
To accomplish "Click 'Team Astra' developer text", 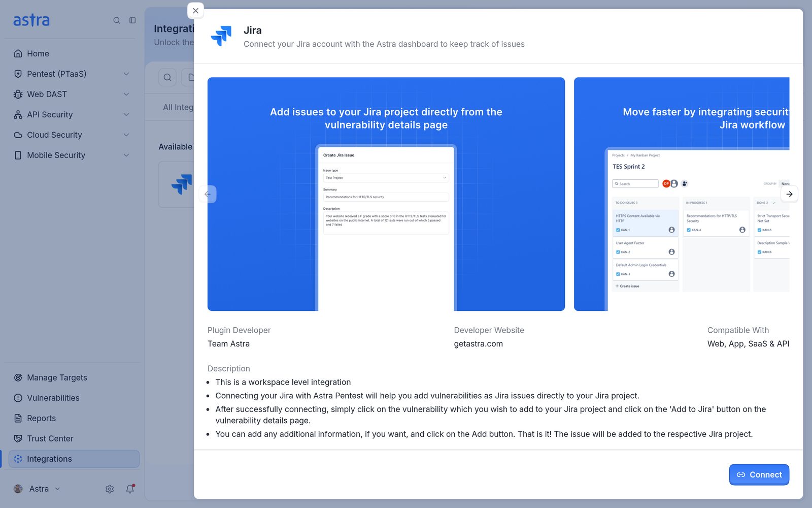I will [228, 344].
